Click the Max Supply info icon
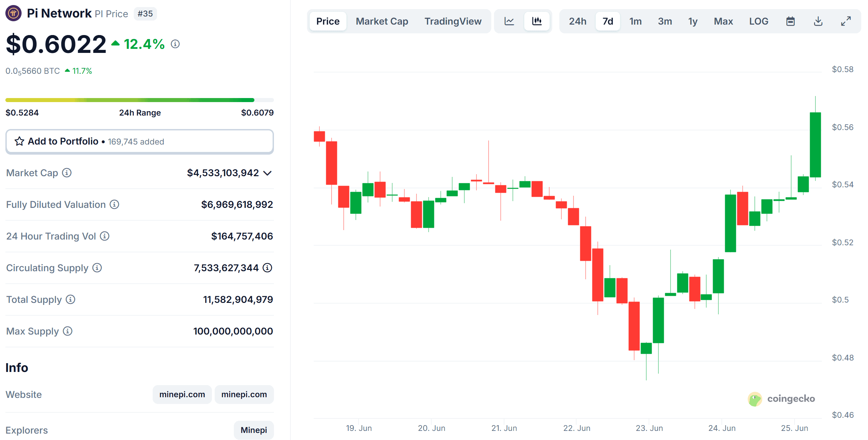 68,331
